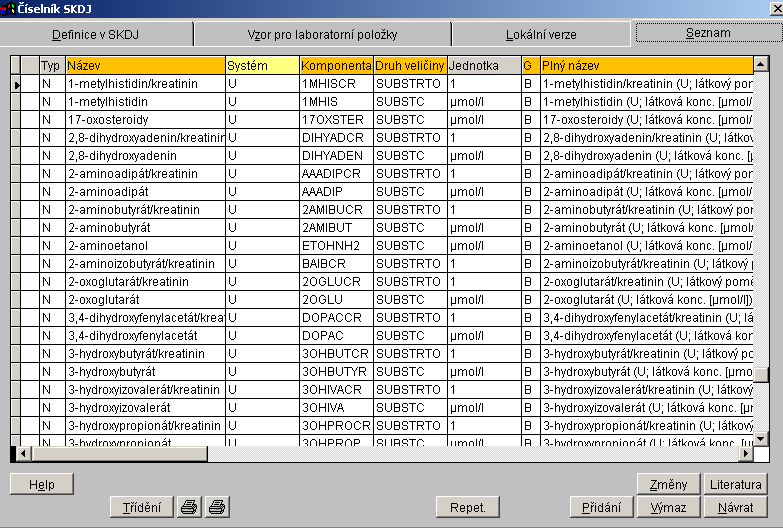This screenshot has width=783, height=528.
Task: Click the Literatura button
Action: (735, 484)
